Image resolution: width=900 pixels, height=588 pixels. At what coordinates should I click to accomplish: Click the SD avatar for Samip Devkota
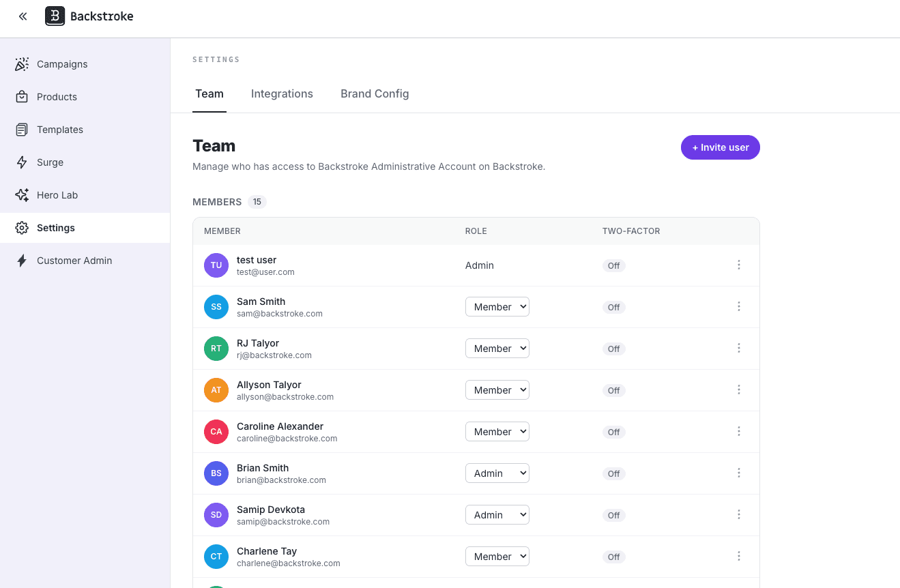(216, 515)
